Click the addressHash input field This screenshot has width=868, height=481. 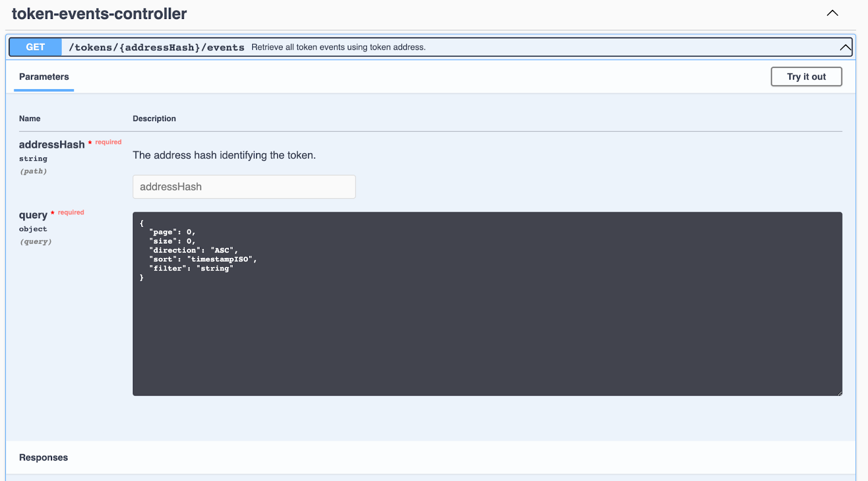[244, 187]
